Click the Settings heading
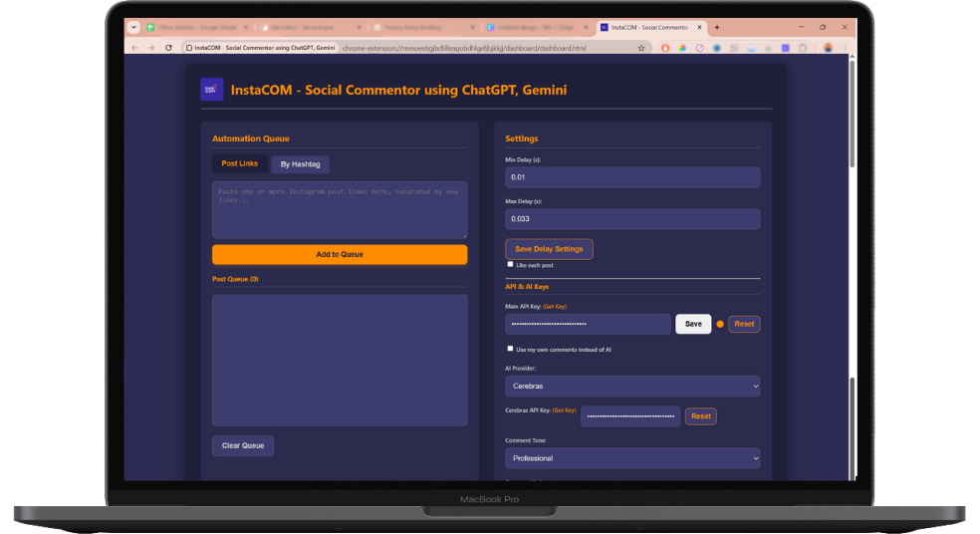Screen dimensions: 980x534 tap(521, 138)
